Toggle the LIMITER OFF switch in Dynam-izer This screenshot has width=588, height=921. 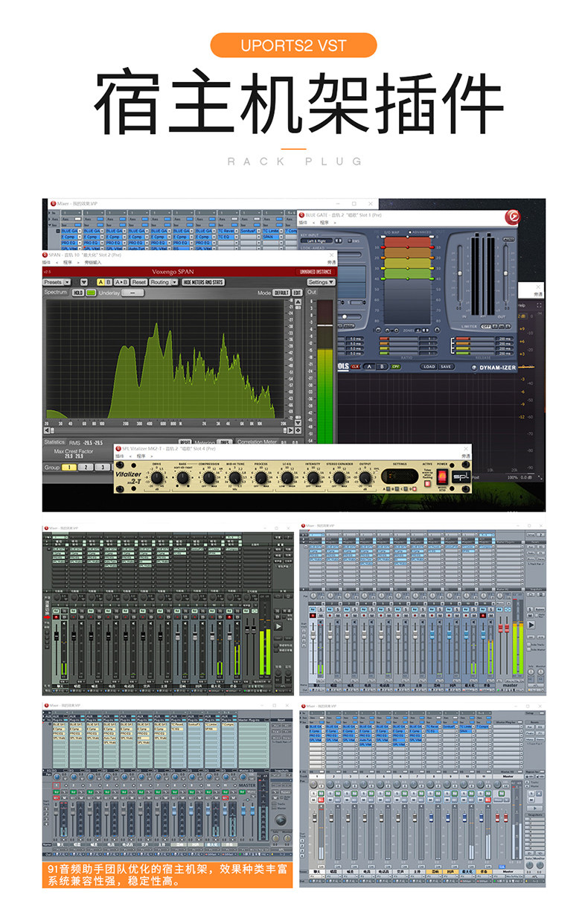486,326
